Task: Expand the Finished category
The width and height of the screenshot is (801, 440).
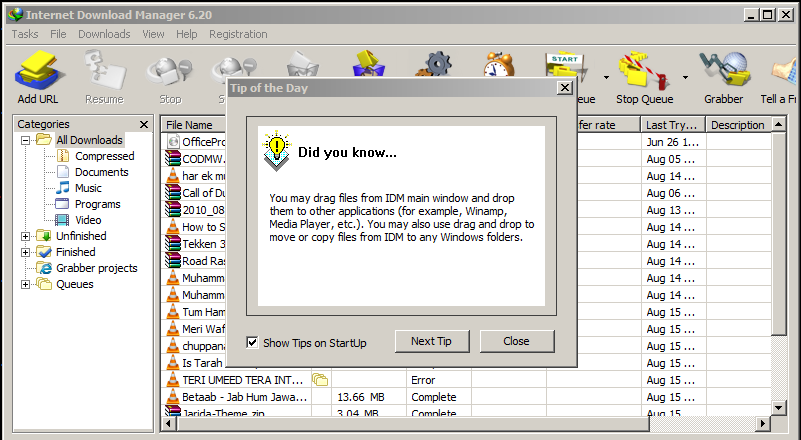Action: pos(25,252)
